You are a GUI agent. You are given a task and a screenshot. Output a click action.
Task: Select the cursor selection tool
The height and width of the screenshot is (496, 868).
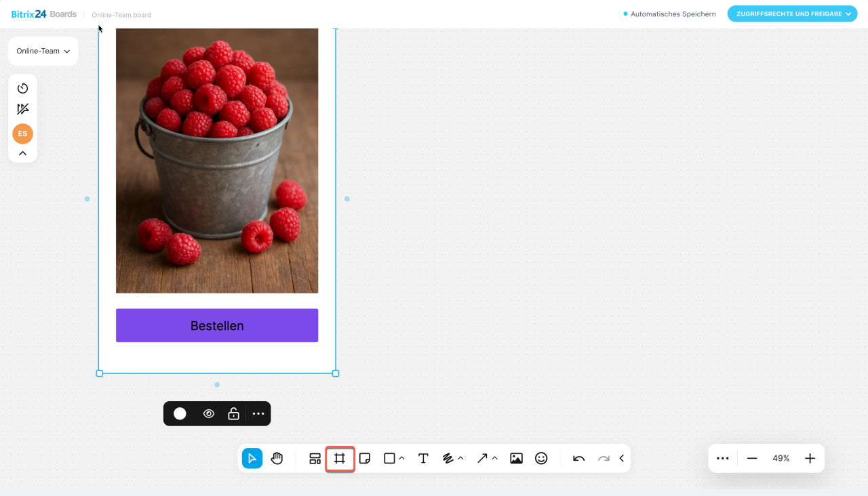point(252,459)
